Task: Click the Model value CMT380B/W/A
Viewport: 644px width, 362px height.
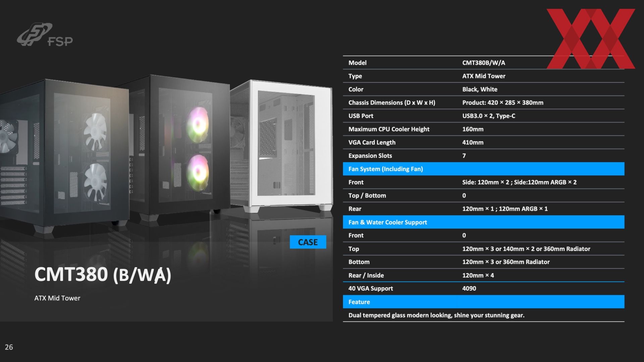Action: pyautogui.click(x=484, y=63)
